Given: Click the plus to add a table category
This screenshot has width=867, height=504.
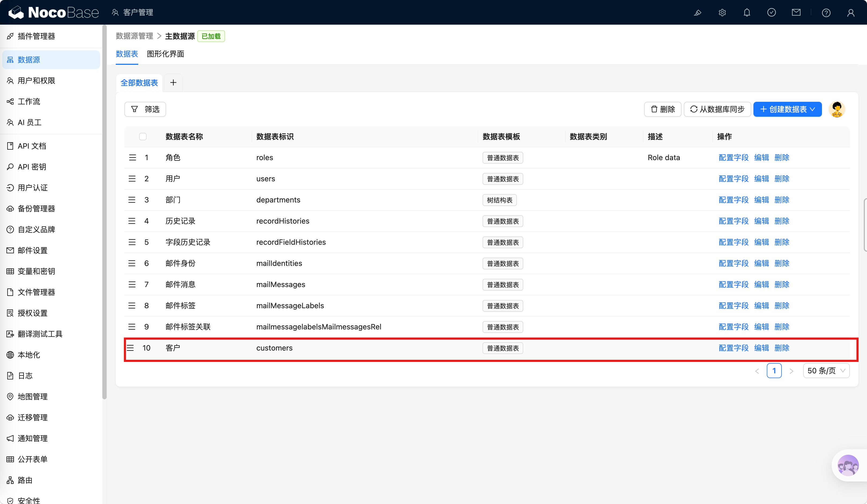Looking at the screenshot, I should click(173, 82).
